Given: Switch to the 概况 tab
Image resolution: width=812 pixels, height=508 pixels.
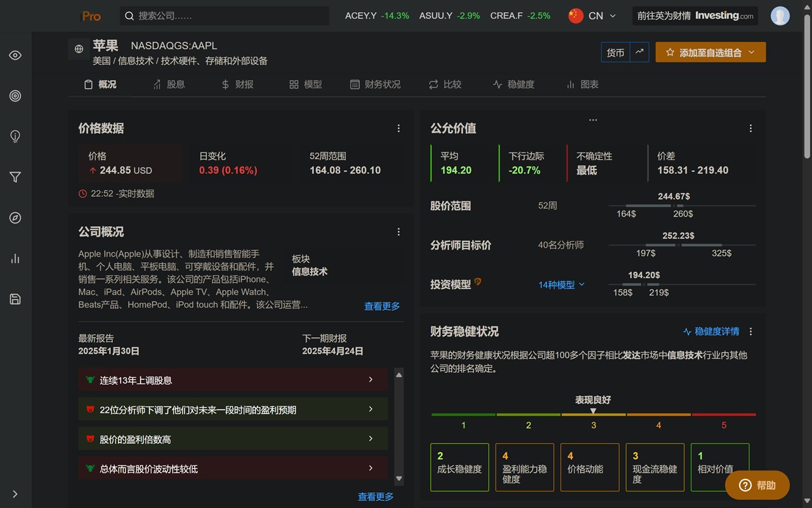Looking at the screenshot, I should click(x=100, y=84).
